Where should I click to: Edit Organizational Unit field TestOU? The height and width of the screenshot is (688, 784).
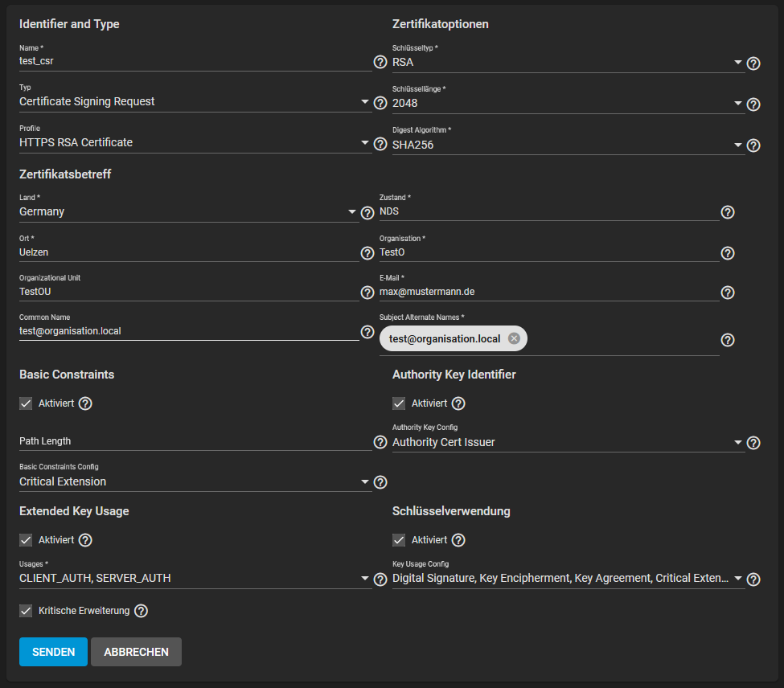(x=188, y=293)
